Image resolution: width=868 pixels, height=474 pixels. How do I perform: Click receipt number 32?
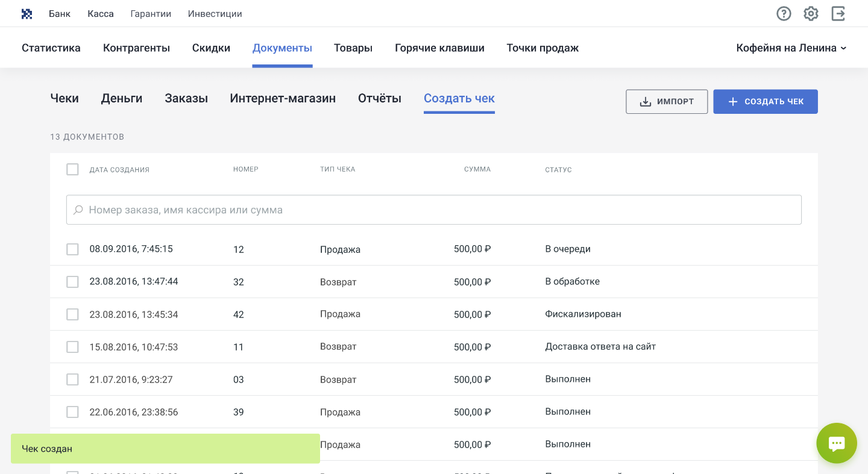tap(239, 282)
